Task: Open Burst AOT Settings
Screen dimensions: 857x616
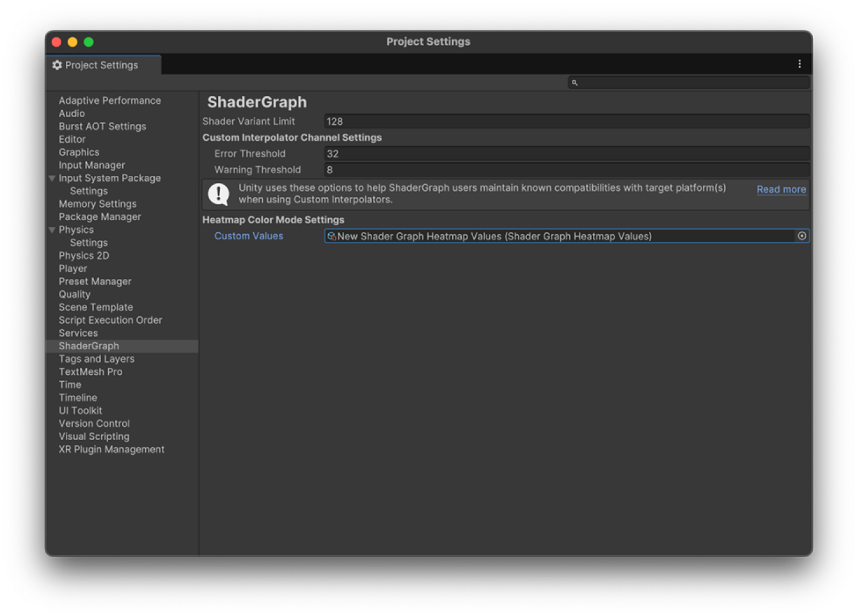Action: (x=102, y=127)
